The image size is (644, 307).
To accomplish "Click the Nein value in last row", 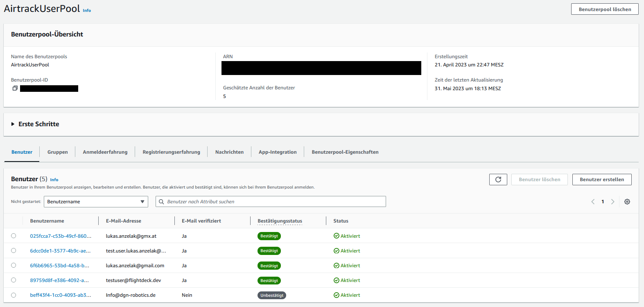I will 187,295.
